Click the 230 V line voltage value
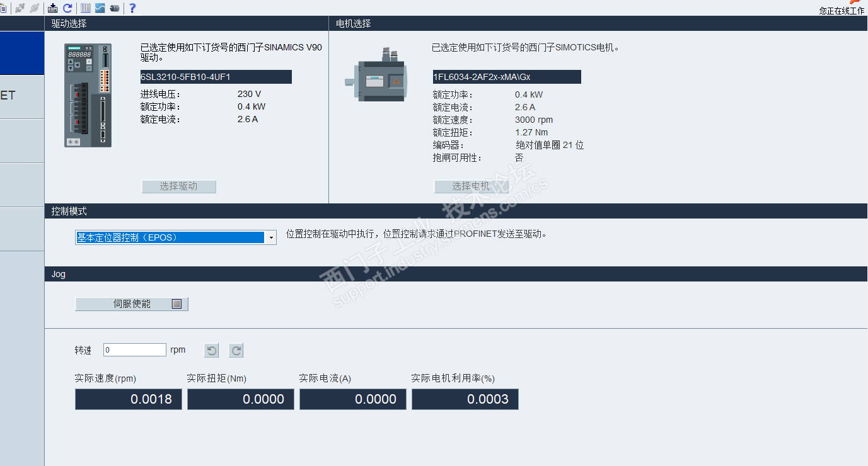Viewport: 868px width, 466px height. click(x=250, y=94)
